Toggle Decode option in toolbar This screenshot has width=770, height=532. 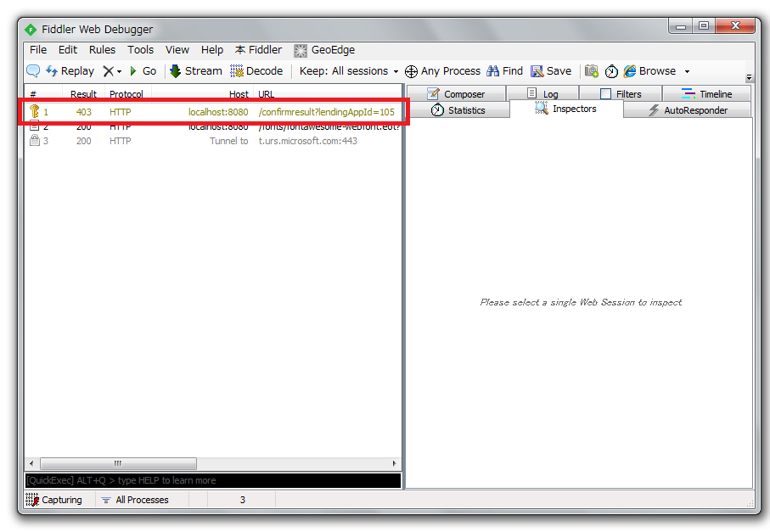256,71
